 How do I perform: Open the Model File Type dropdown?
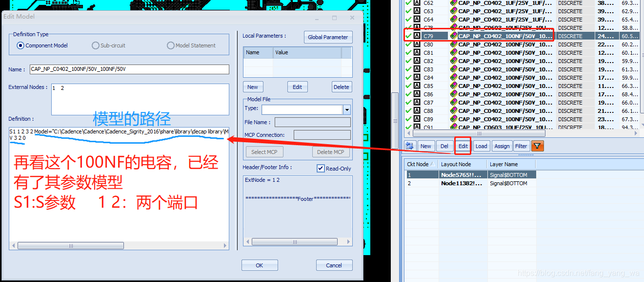347,109
